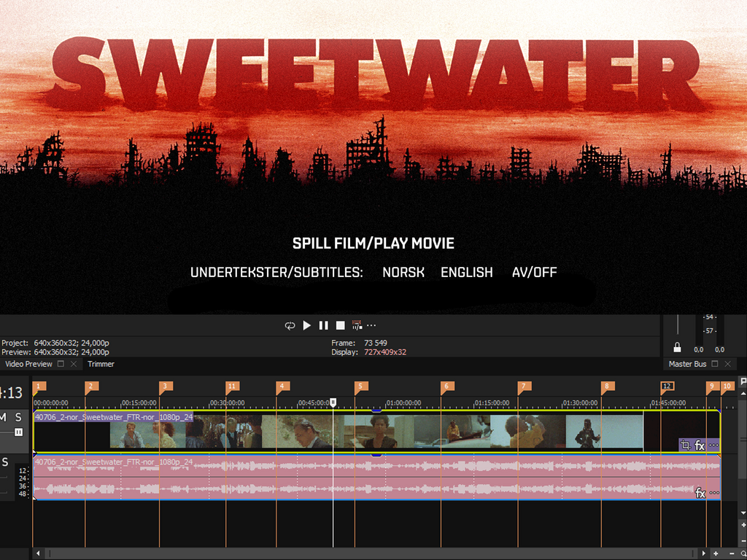Close the Master Bus panel
747x560 pixels.
(727, 364)
